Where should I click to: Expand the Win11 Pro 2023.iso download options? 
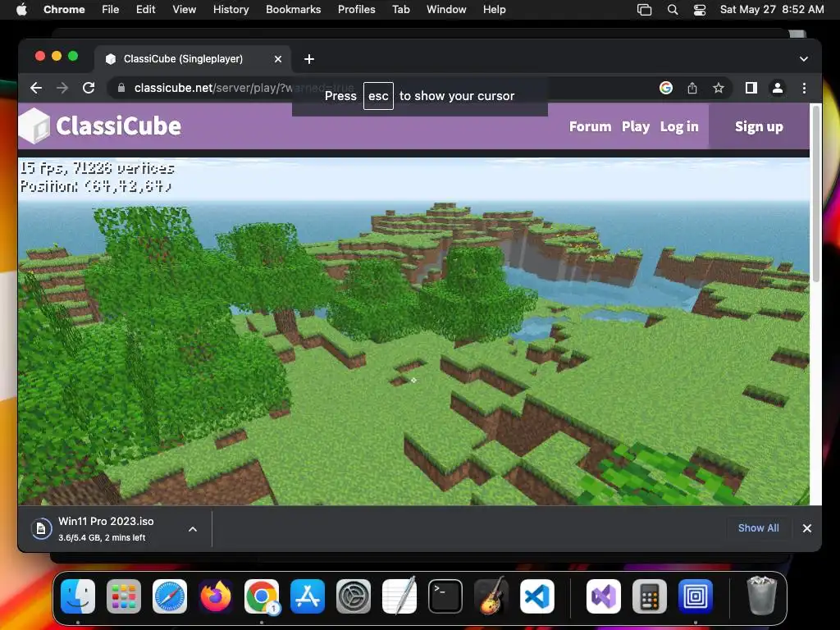(x=193, y=529)
